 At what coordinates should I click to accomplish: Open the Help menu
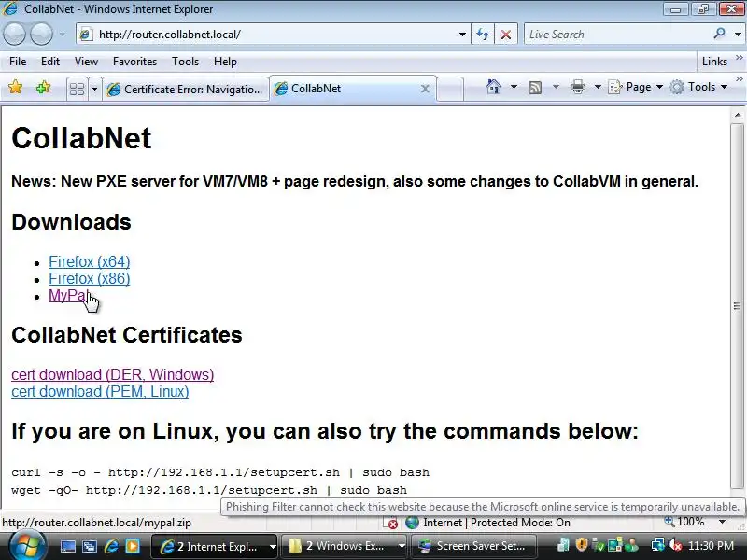coord(225,62)
